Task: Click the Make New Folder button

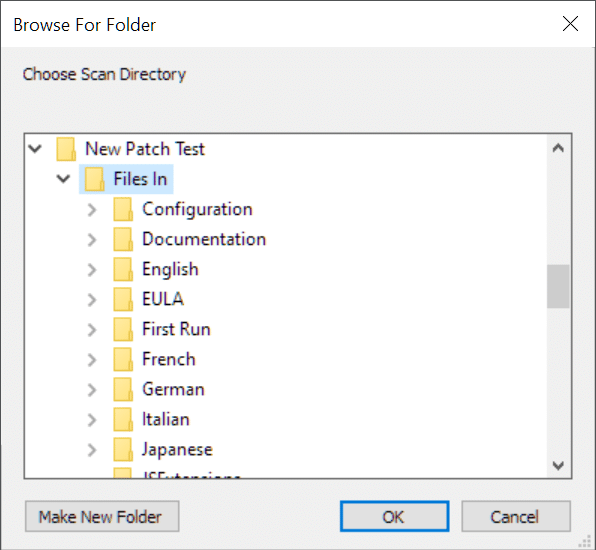Action: pyautogui.click(x=102, y=517)
